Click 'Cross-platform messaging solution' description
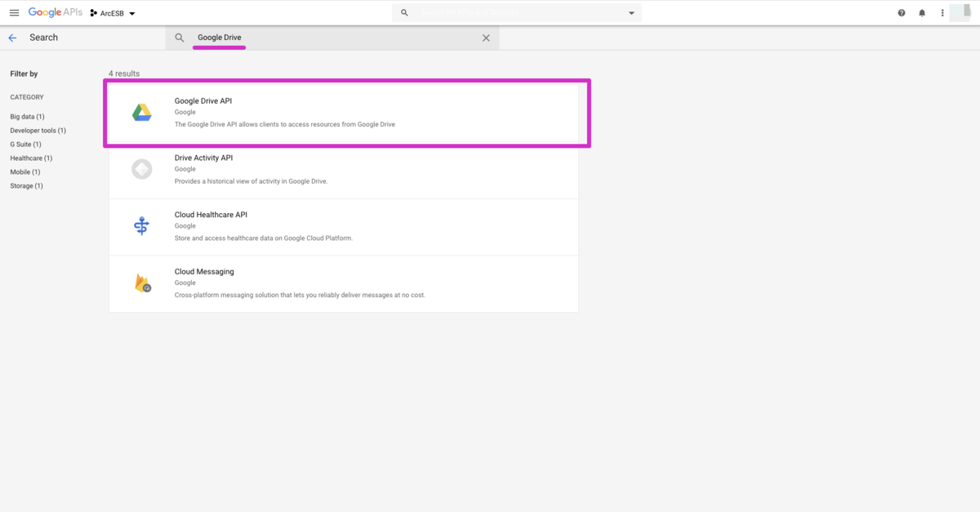This screenshot has height=512, width=980. [300, 295]
